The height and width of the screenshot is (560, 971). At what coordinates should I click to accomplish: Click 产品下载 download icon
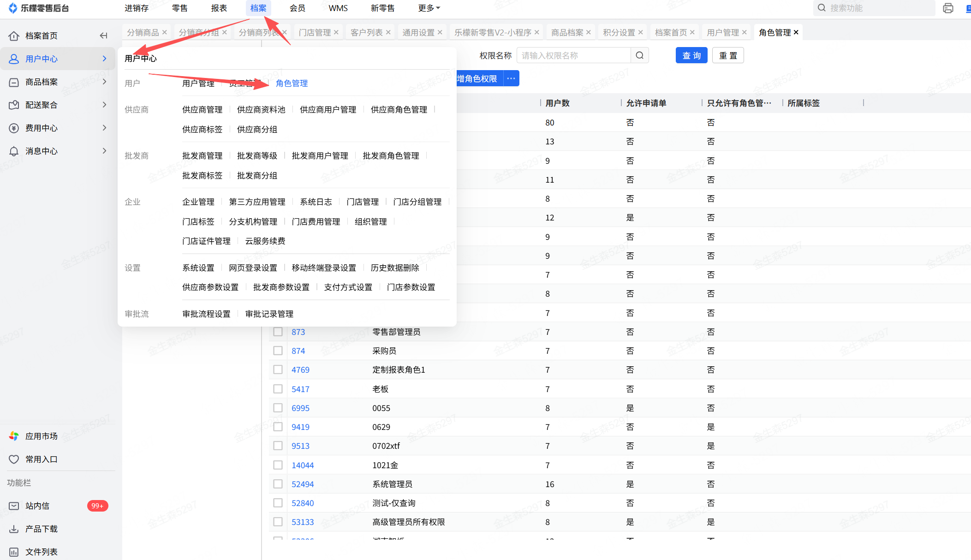pos(14,529)
